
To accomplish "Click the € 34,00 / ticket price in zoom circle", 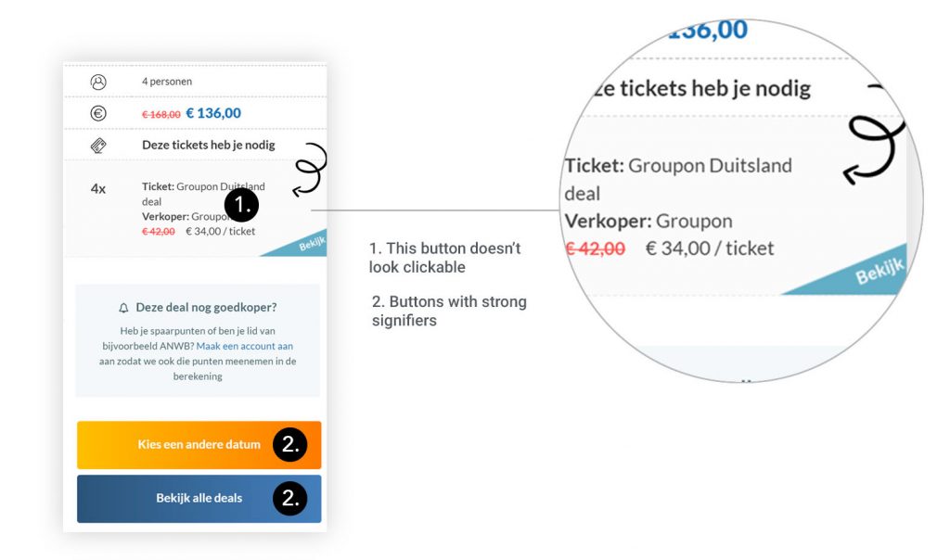I will coord(710,248).
